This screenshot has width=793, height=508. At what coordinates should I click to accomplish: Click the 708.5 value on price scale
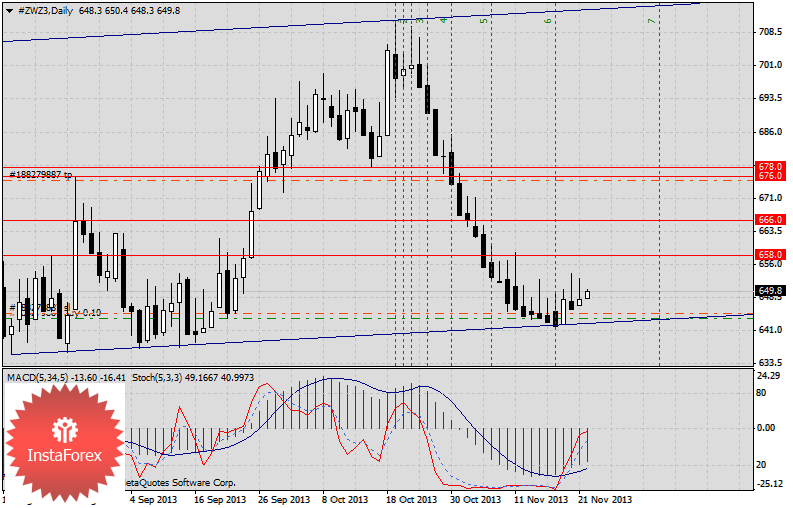770,31
